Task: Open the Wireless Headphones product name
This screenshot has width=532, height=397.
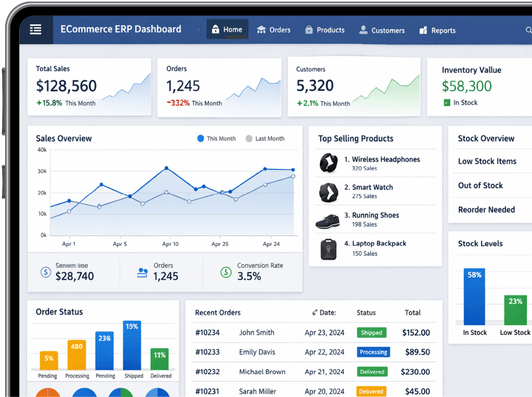Action: (386, 159)
